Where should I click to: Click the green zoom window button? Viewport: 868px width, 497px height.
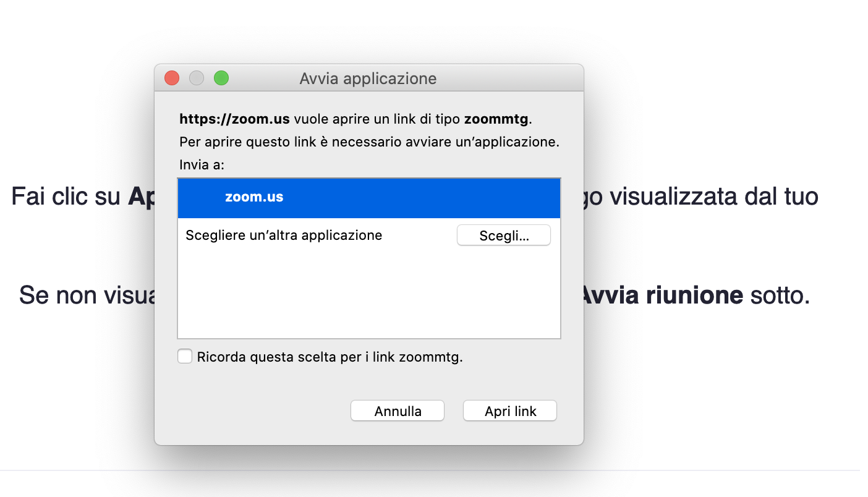point(221,79)
